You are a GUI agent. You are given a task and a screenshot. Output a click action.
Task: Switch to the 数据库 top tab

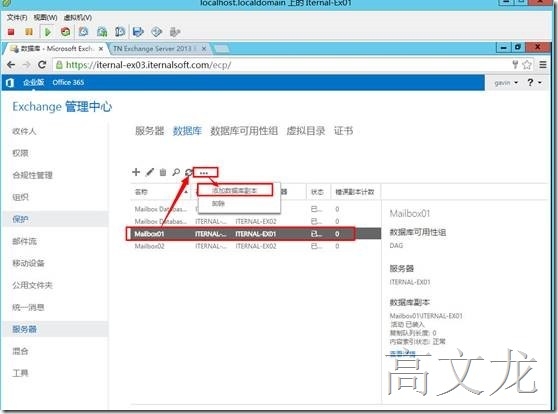pos(187,131)
